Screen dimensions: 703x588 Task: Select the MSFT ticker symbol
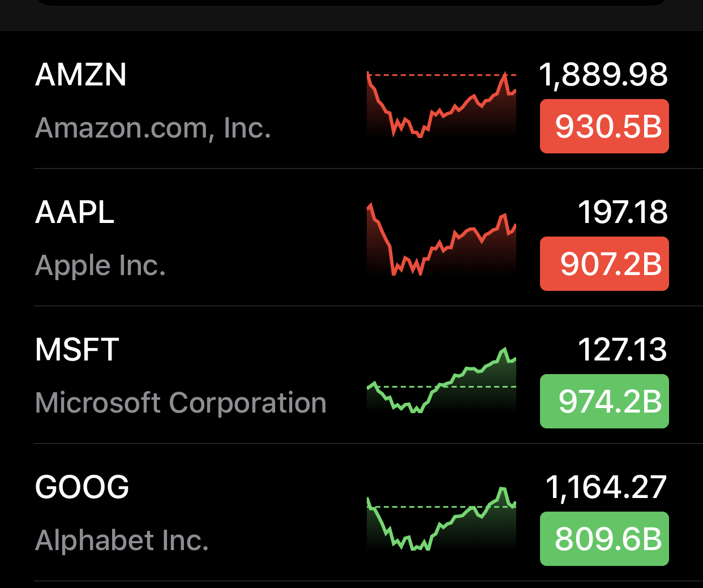[77, 350]
